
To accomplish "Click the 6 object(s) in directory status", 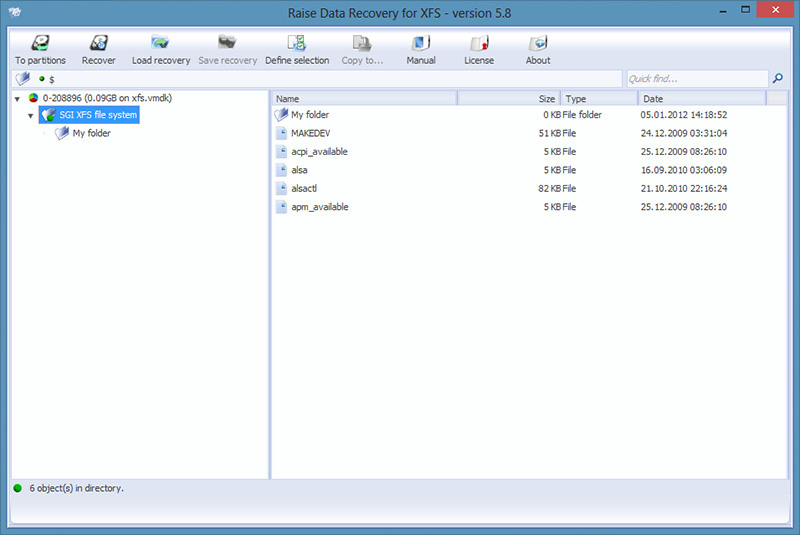I will [77, 488].
